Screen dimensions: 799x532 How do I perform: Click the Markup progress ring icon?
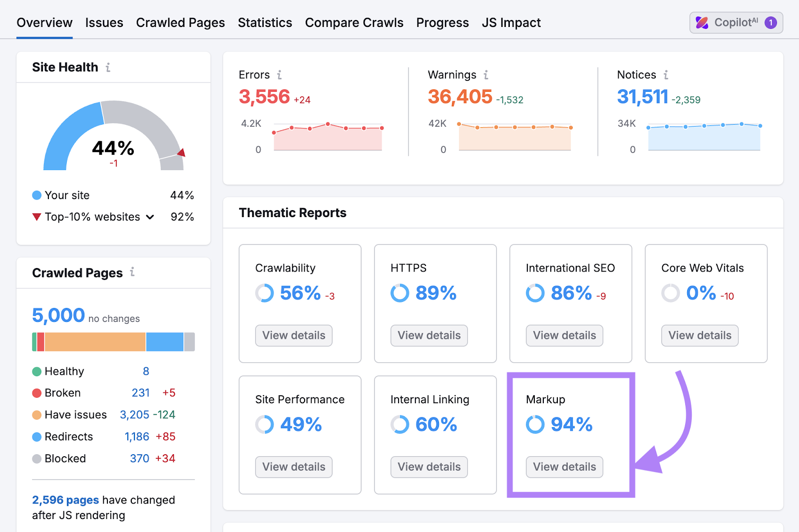pyautogui.click(x=535, y=425)
